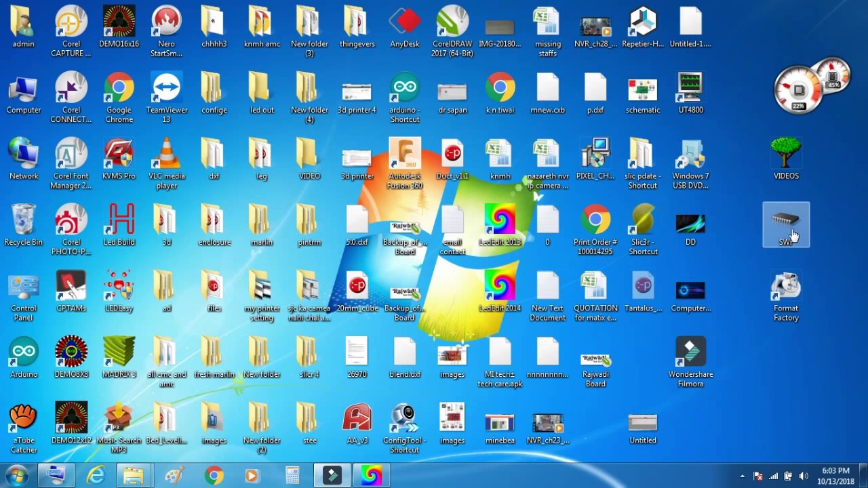Viewport: 868px width, 488px height.
Task: Select the Corel Font Manager icon
Action: tap(71, 164)
